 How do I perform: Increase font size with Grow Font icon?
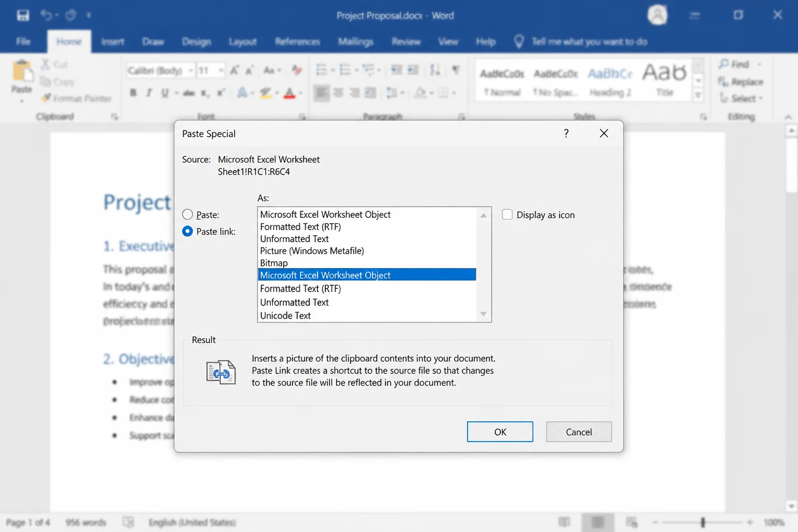pos(234,70)
